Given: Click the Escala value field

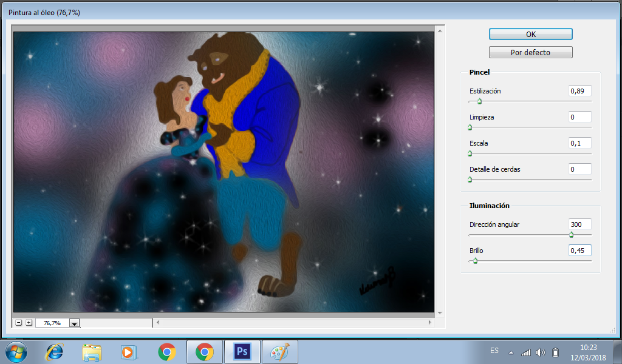Looking at the screenshot, I should pyautogui.click(x=579, y=143).
